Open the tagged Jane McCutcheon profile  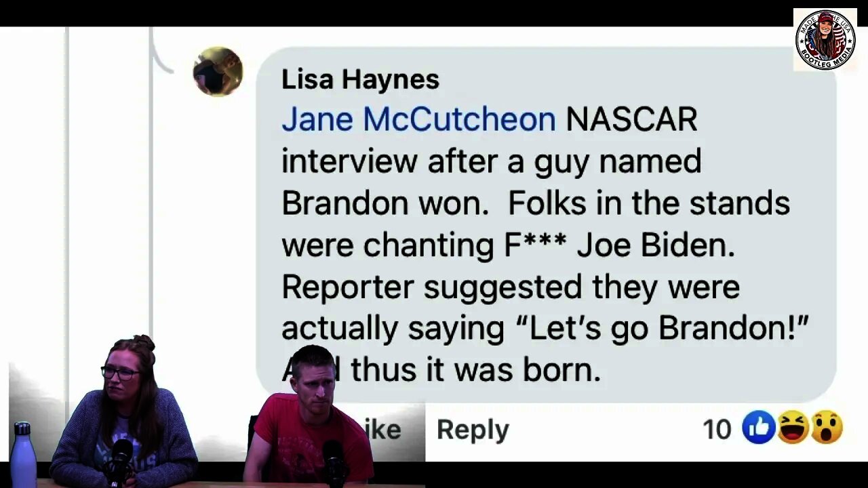(x=418, y=119)
